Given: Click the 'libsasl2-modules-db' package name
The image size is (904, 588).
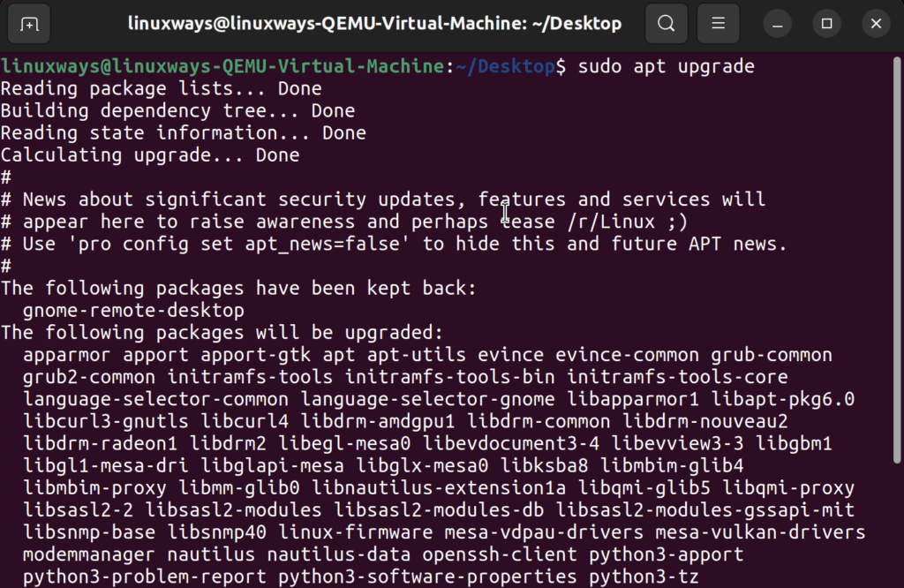Looking at the screenshot, I should click(x=439, y=510).
